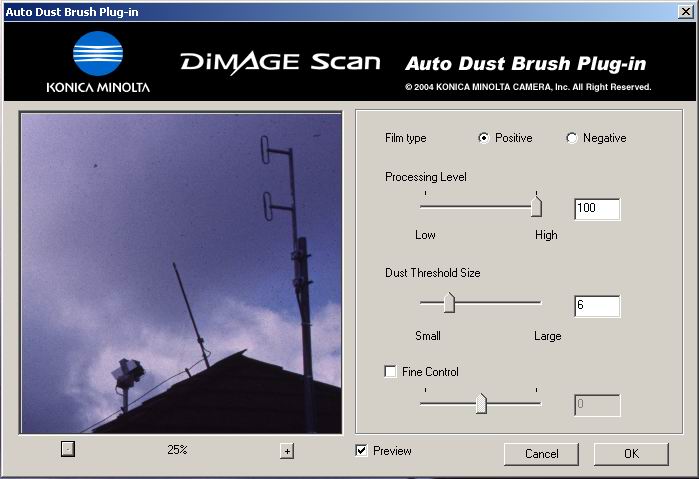Confirm with the OK button
This screenshot has height=479, width=699.
click(631, 454)
